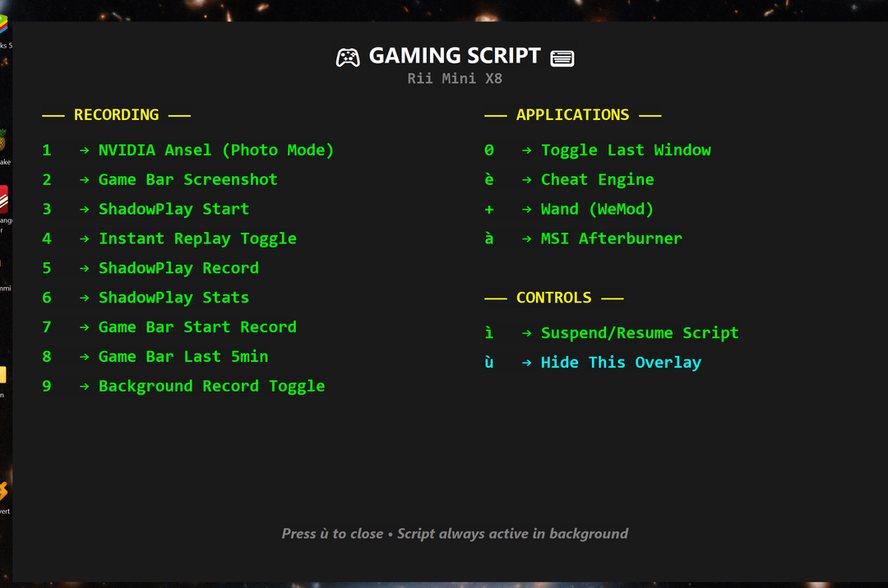Select the red striped desktop icon
888x588 pixels.
(x=4, y=199)
